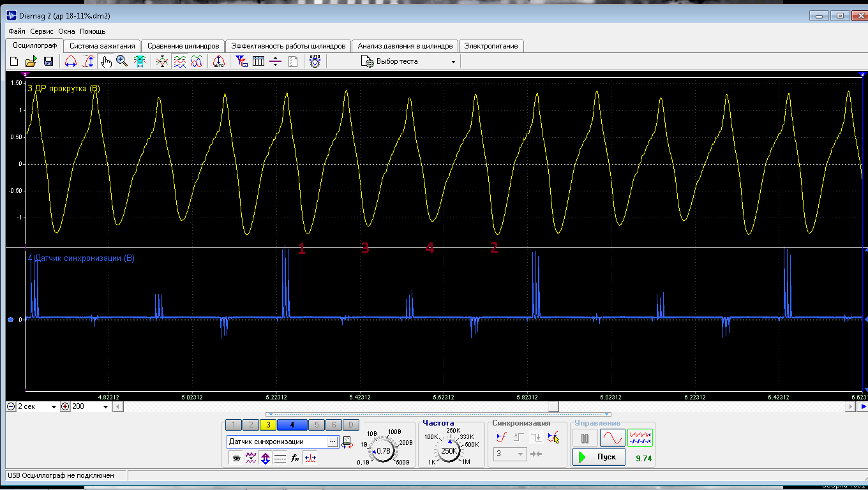Image resolution: width=868 pixels, height=490 pixels.
Task: Click the 250K frequency knob
Action: tap(449, 451)
